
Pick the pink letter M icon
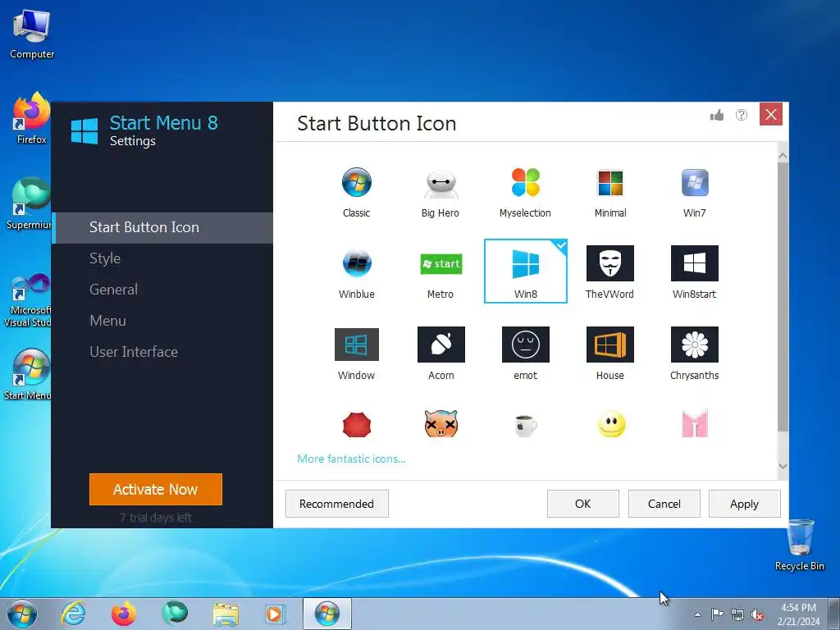[695, 424]
